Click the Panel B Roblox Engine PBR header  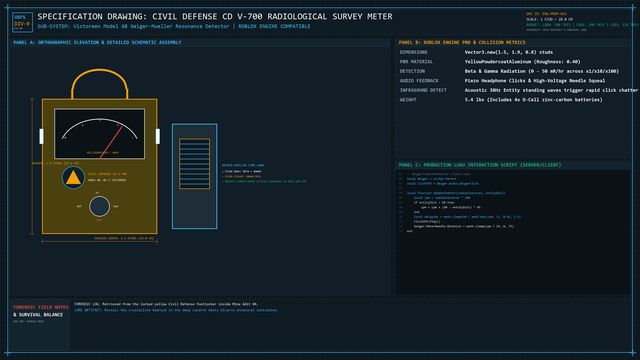click(462, 42)
